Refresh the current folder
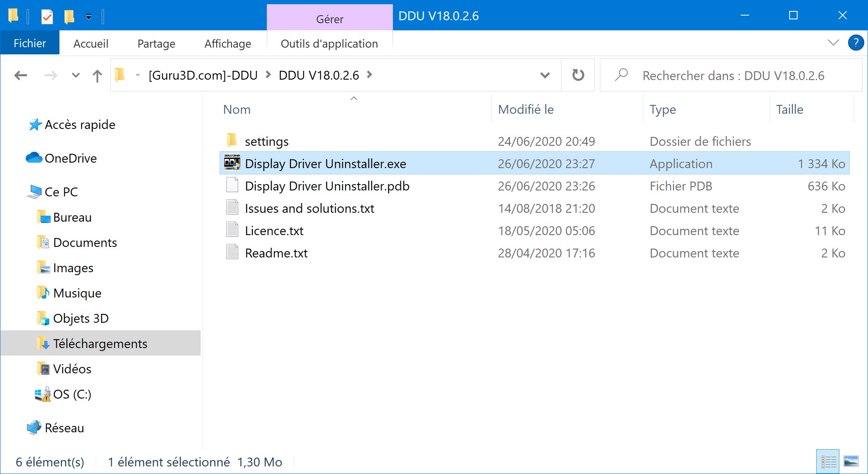Screen dimensions: 868x474 point(578,75)
